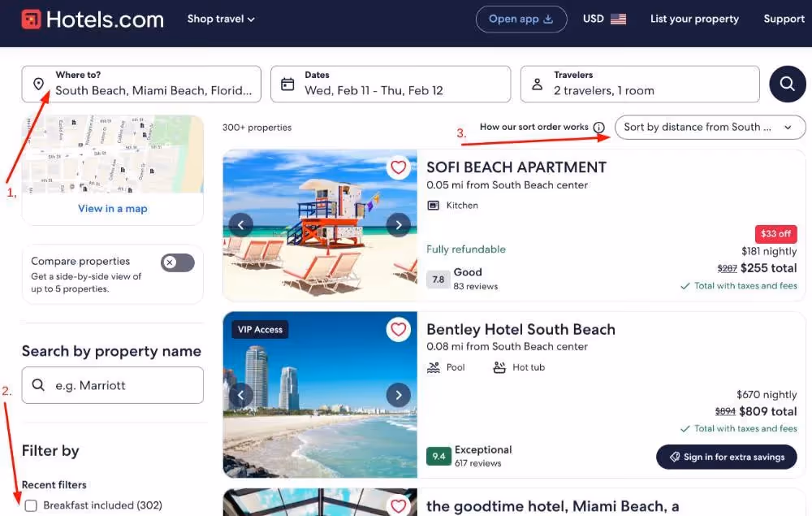Open the Shop travel dropdown
This screenshot has height=516, width=812.
tap(221, 20)
